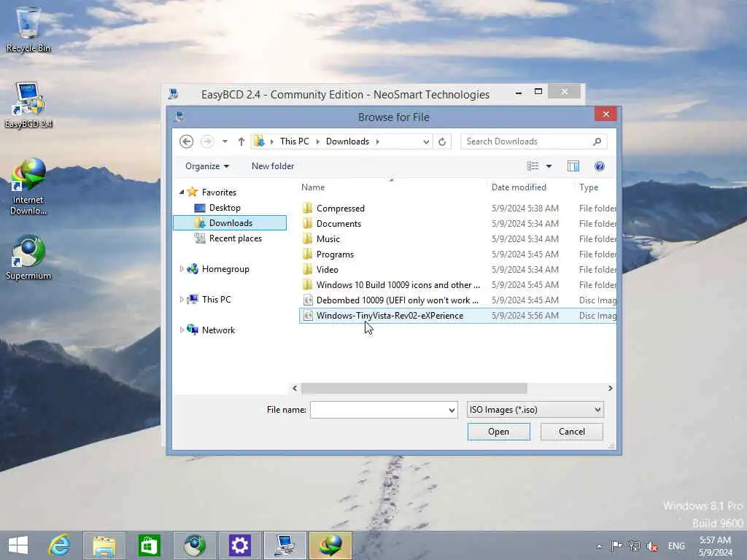Open the Action Center flag icon
The image size is (747, 560).
[x=616, y=545]
